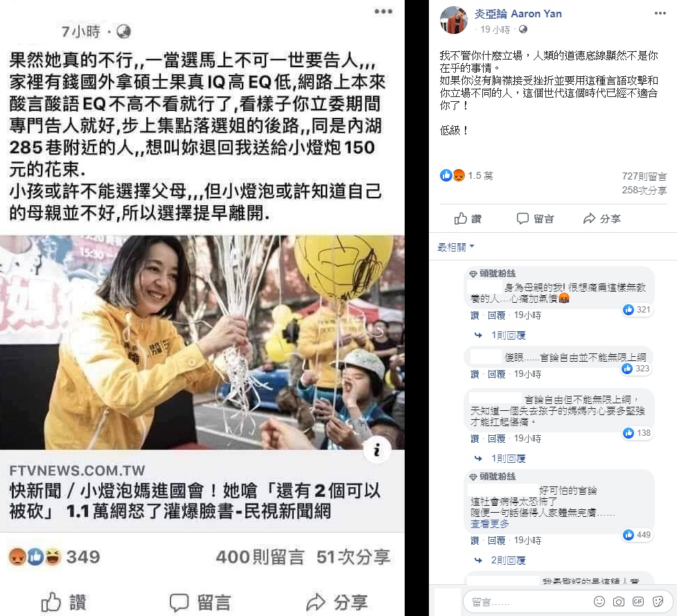
Task: Expand 查看更多 in the fourth comment
Action: click(490, 524)
